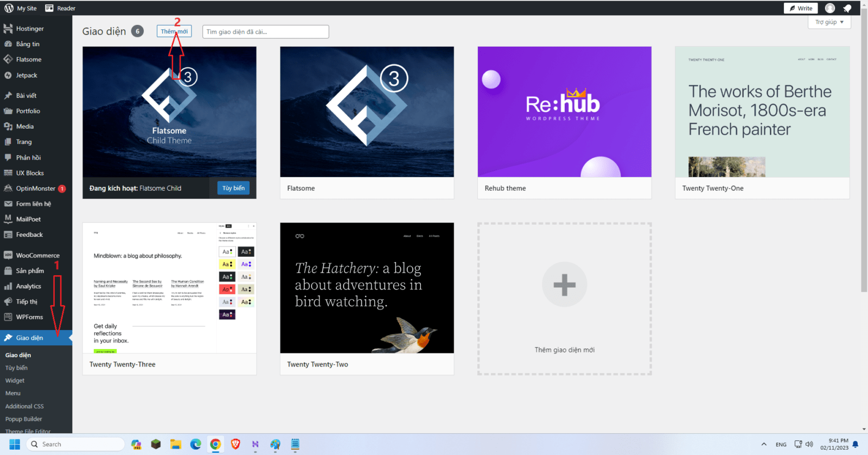Open Widget submenu item
Image resolution: width=868 pixels, height=455 pixels.
(x=15, y=381)
